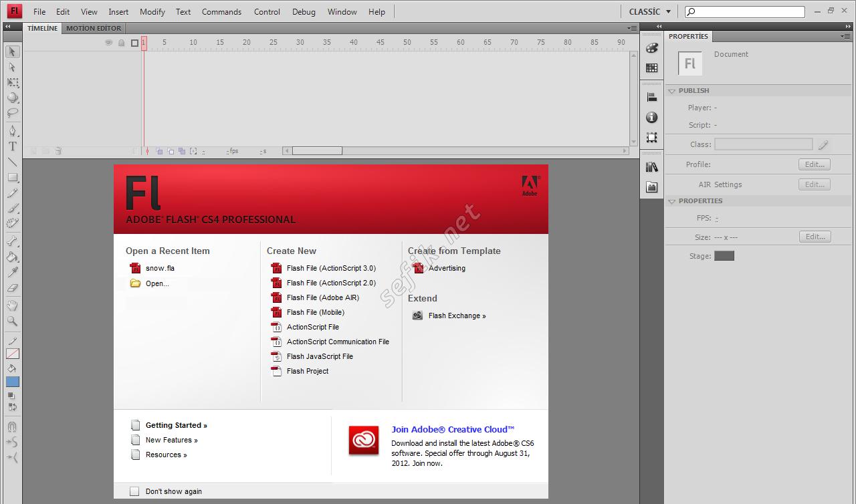The height and width of the screenshot is (504, 856).
Task: Select the Line tool
Action: 12,162
